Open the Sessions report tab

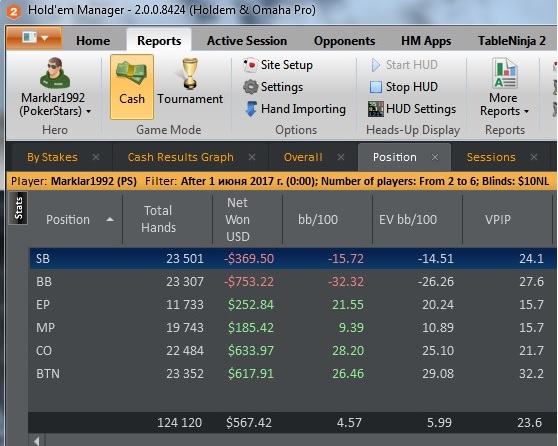(x=491, y=157)
